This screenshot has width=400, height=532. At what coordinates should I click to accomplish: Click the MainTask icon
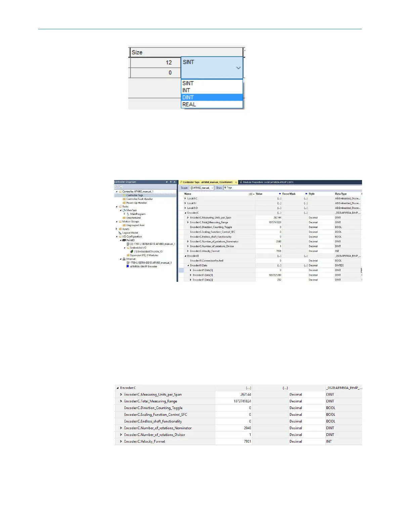(x=124, y=210)
